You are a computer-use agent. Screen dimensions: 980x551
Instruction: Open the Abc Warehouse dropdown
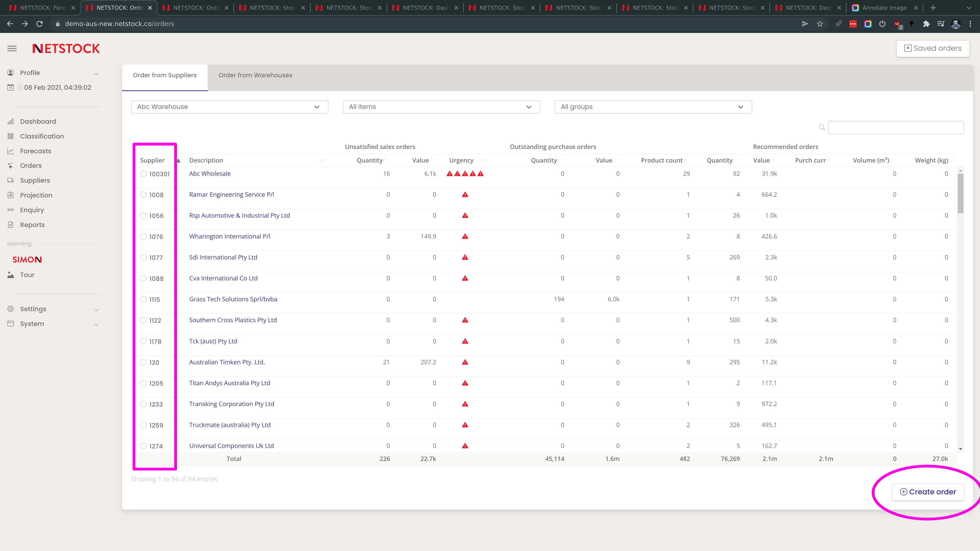point(229,107)
